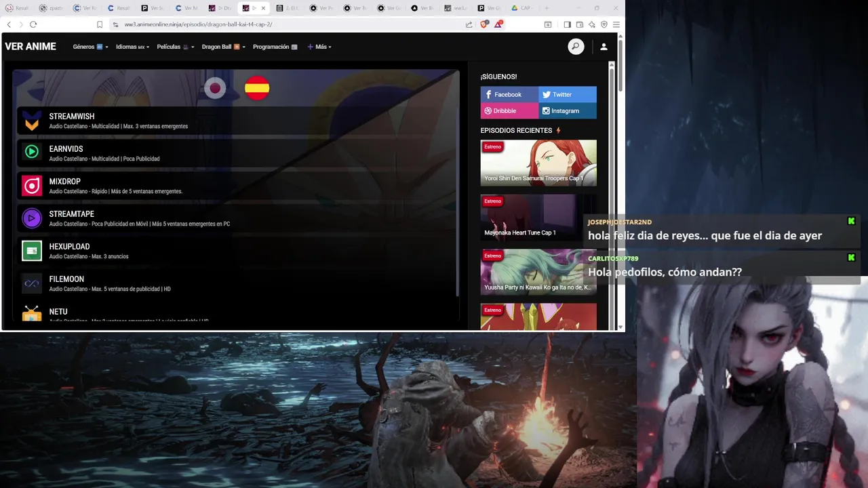Click the StreamWish server logo icon
This screenshot has height=488, width=868.
pyautogui.click(x=32, y=121)
